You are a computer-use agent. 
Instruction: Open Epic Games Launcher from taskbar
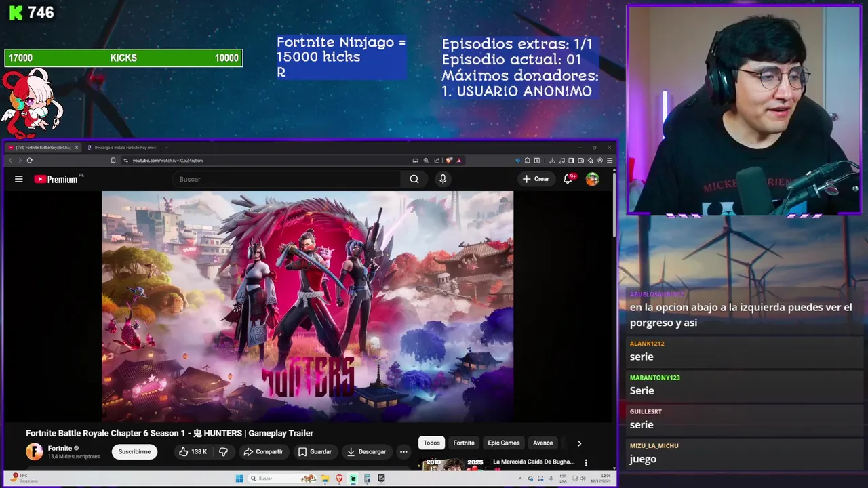coord(381,478)
